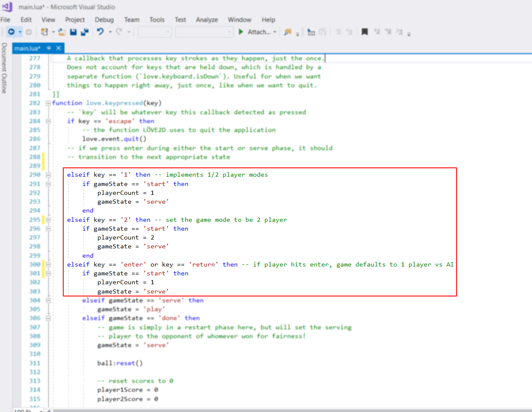This screenshot has height=412, width=532.
Task: Open the Tools menu
Action: 157,19
